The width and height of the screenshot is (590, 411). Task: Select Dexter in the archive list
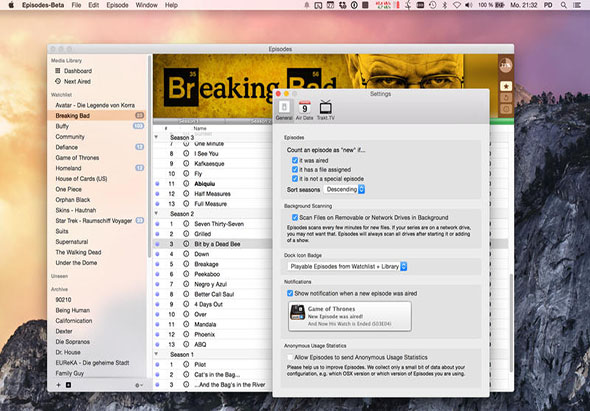pos(97,331)
